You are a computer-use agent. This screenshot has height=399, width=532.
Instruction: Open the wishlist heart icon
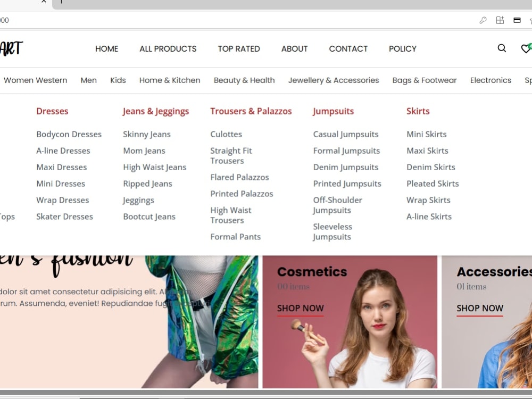click(x=526, y=49)
